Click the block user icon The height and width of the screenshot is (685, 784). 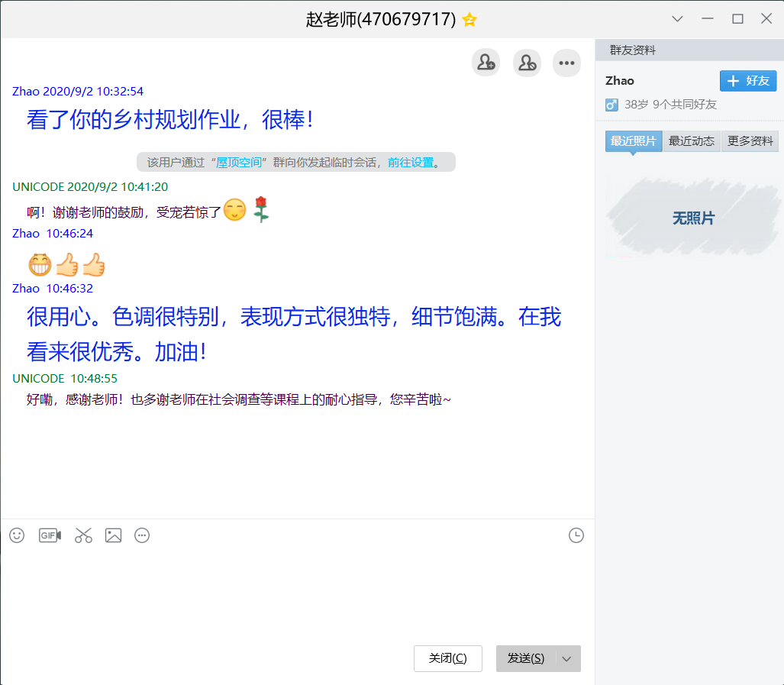pyautogui.click(x=527, y=63)
